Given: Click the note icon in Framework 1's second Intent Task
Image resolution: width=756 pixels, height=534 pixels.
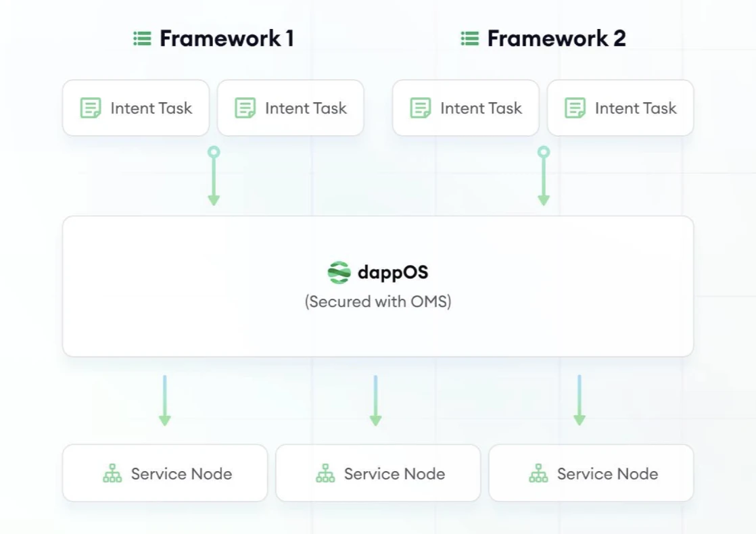Looking at the screenshot, I should tap(245, 108).
